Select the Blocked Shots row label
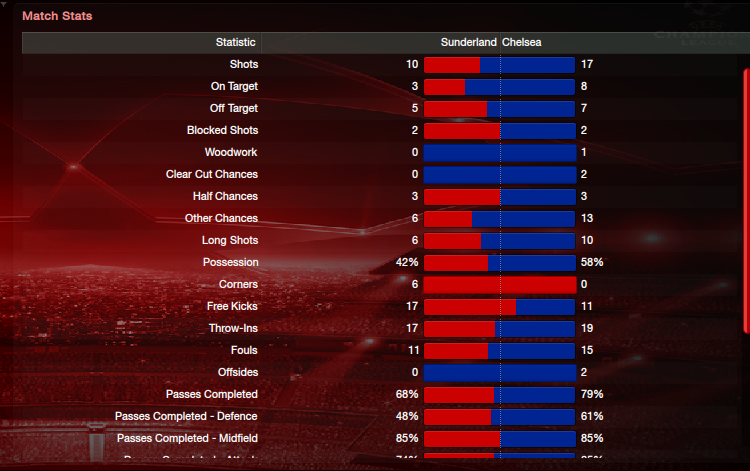This screenshot has width=750, height=471. point(222,131)
